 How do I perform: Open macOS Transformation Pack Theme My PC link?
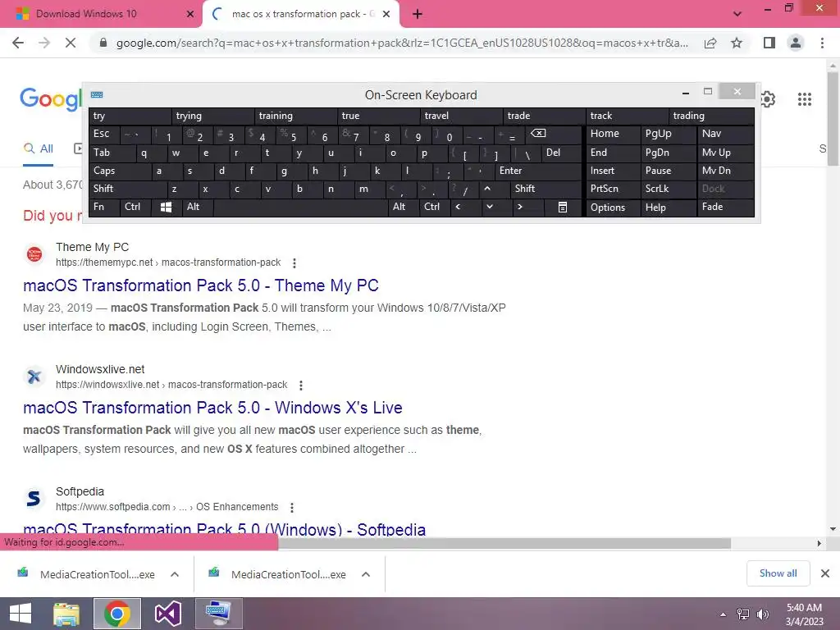point(201,285)
